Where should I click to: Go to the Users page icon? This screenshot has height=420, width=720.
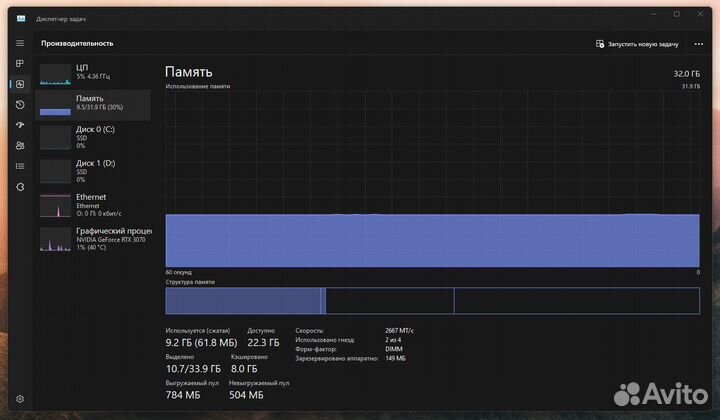(20, 146)
